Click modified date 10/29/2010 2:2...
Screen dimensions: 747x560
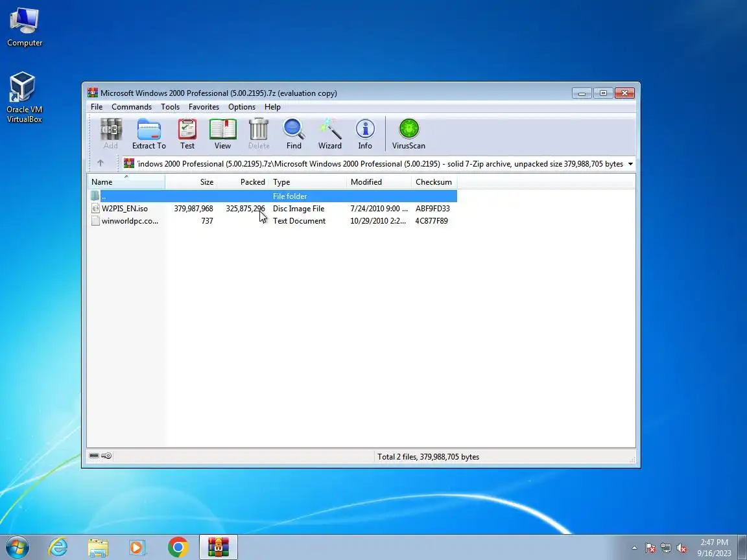tap(378, 221)
